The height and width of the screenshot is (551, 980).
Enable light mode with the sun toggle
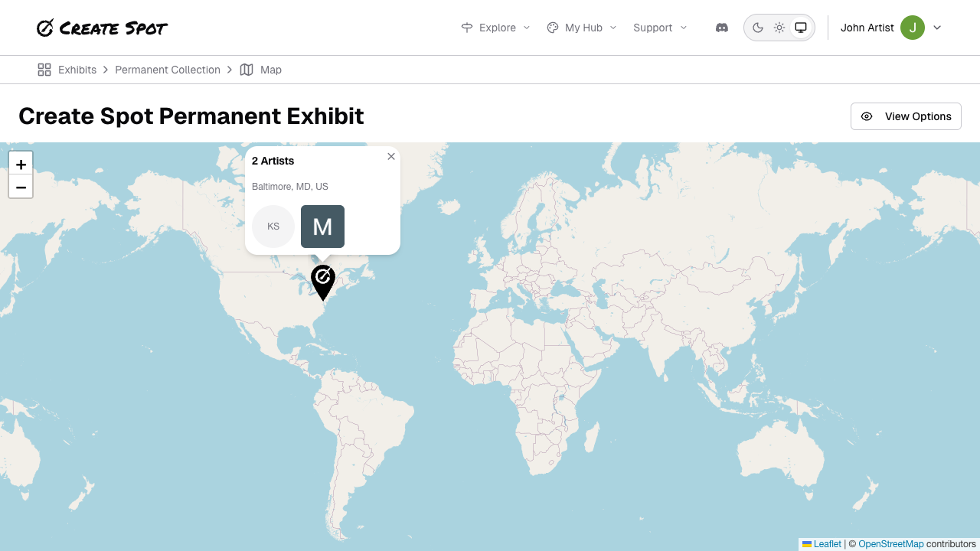(x=779, y=28)
